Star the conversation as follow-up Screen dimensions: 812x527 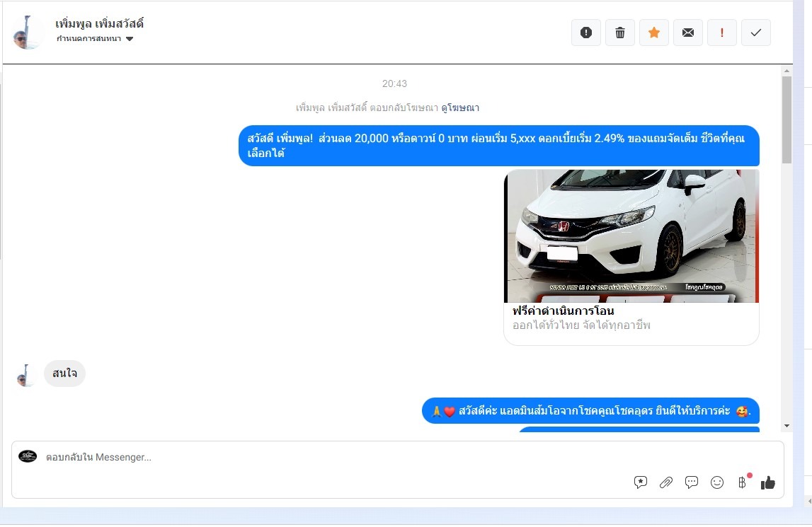click(654, 33)
